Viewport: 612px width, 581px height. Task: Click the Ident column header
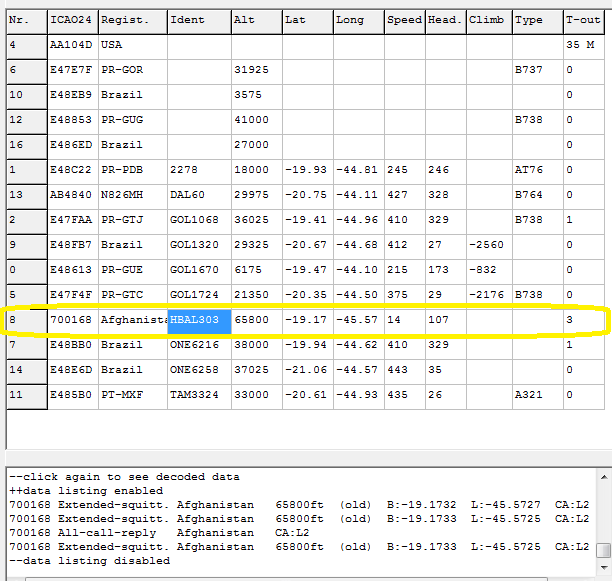(198, 20)
